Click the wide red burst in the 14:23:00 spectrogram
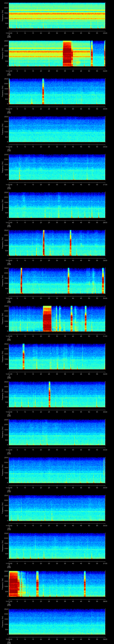This screenshot has height=644, width=114. [67, 54]
